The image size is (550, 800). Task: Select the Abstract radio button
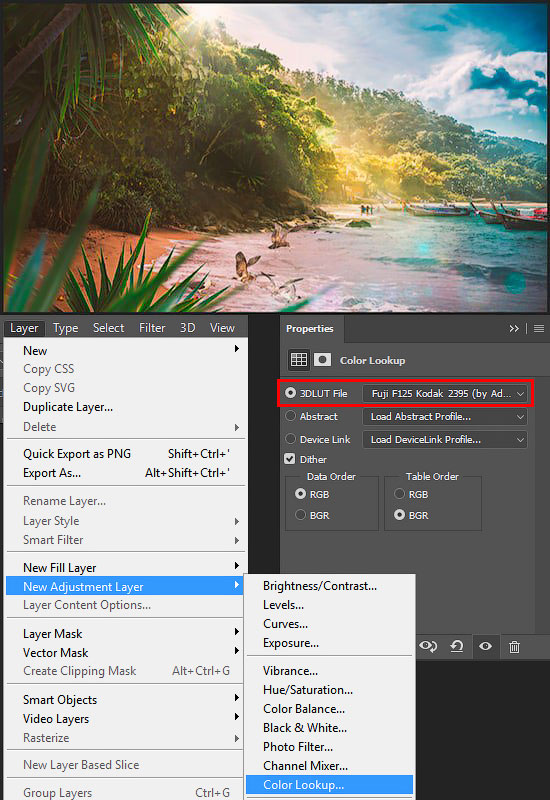pos(290,416)
